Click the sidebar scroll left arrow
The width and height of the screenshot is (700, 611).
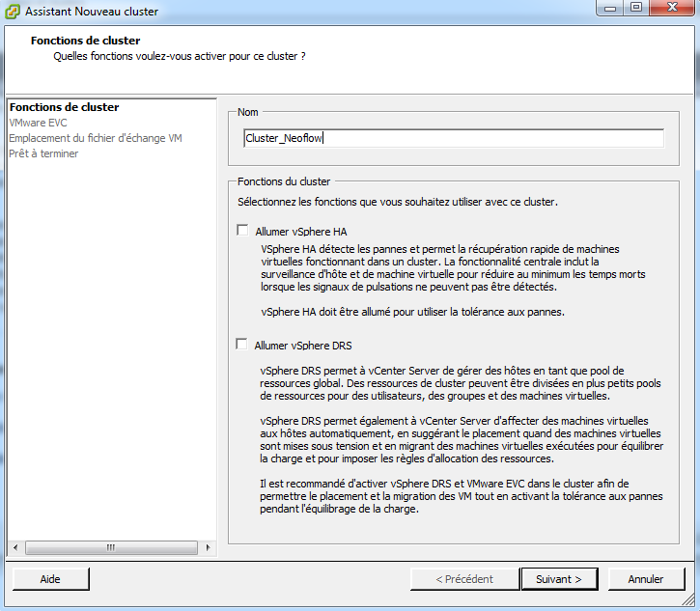click(x=15, y=547)
